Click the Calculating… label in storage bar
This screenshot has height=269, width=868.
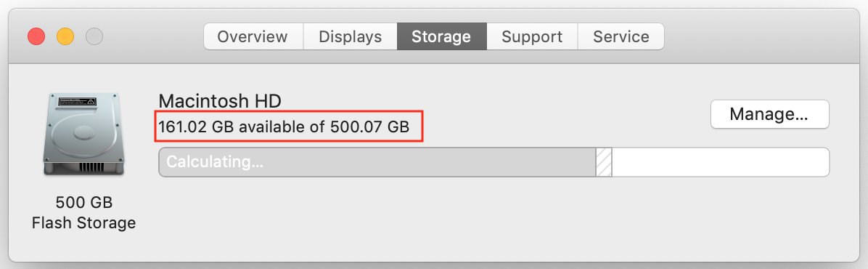point(215,162)
